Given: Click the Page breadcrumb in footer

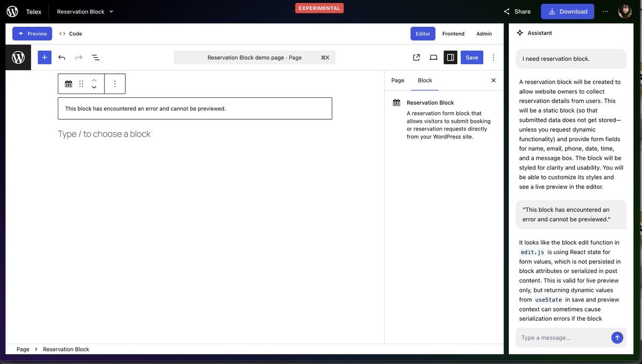Looking at the screenshot, I should [x=23, y=349].
